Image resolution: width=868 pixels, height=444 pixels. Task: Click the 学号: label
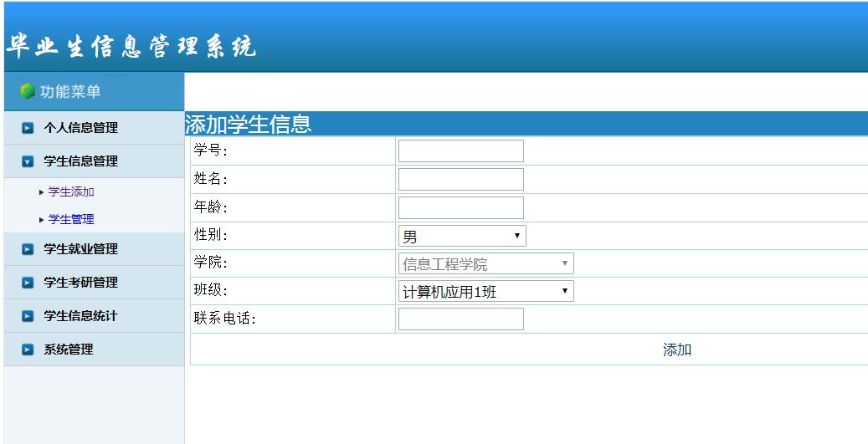coord(211,151)
